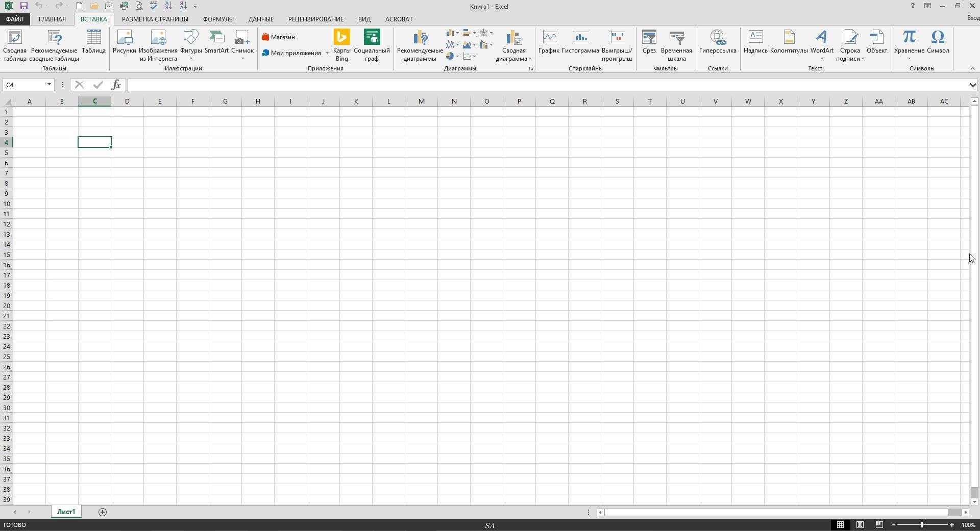The height and width of the screenshot is (531, 980).
Task: Insert an Объект
Action: [x=877, y=42]
